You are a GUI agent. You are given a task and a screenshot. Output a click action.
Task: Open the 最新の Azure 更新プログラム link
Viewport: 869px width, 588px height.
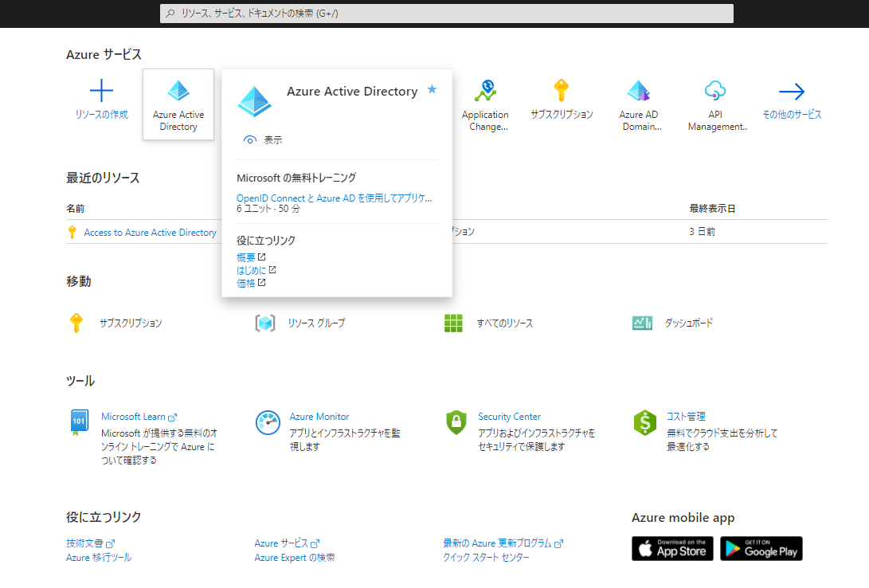497,543
